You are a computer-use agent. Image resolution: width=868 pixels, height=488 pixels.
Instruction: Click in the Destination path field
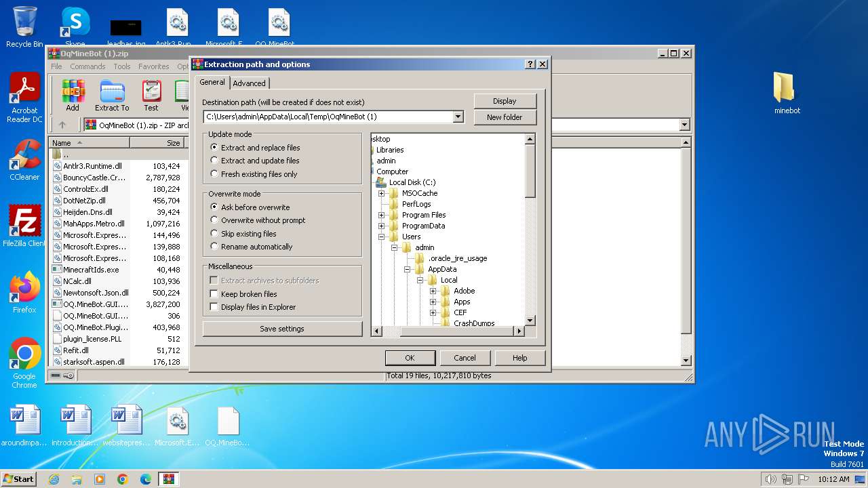coord(328,117)
